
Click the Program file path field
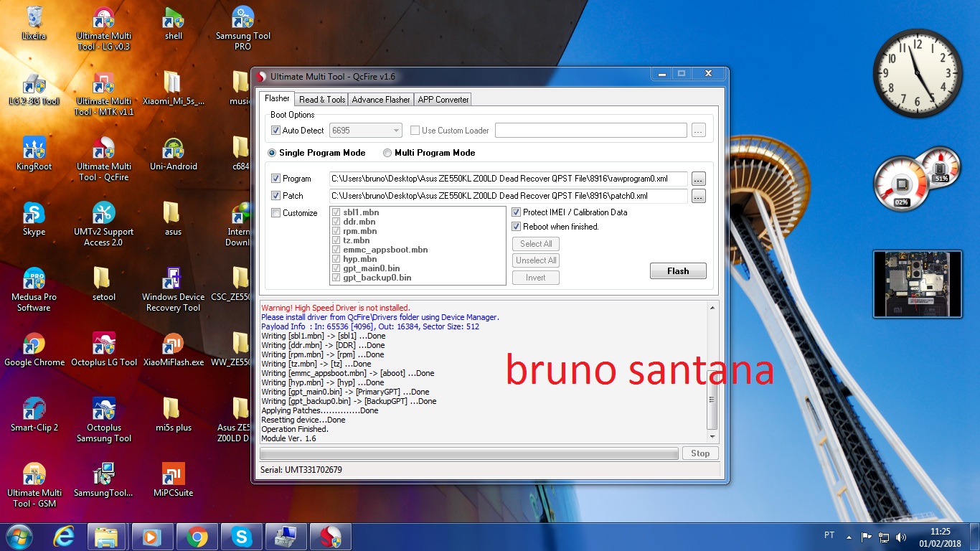pos(508,179)
